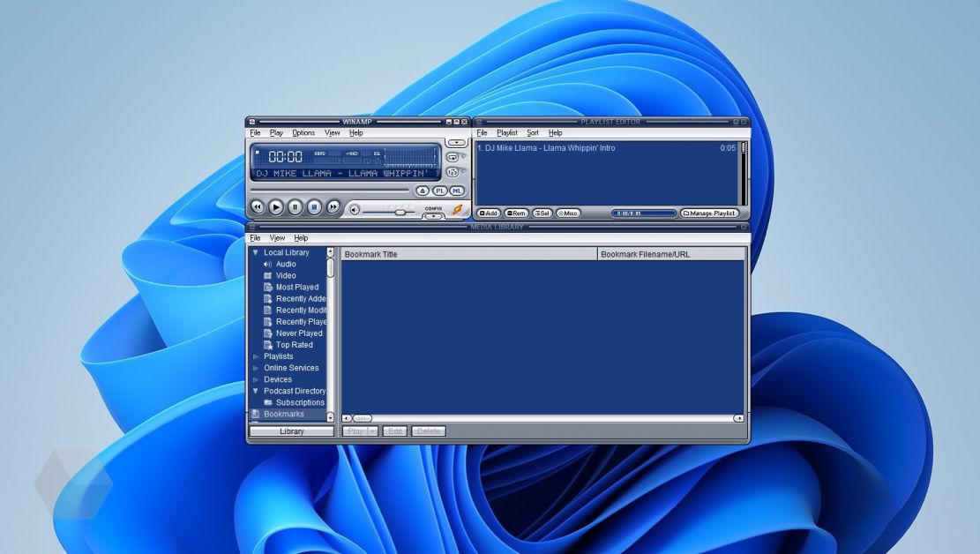The image size is (980, 554).
Task: Click the eject open-file icon
Action: [x=422, y=191]
